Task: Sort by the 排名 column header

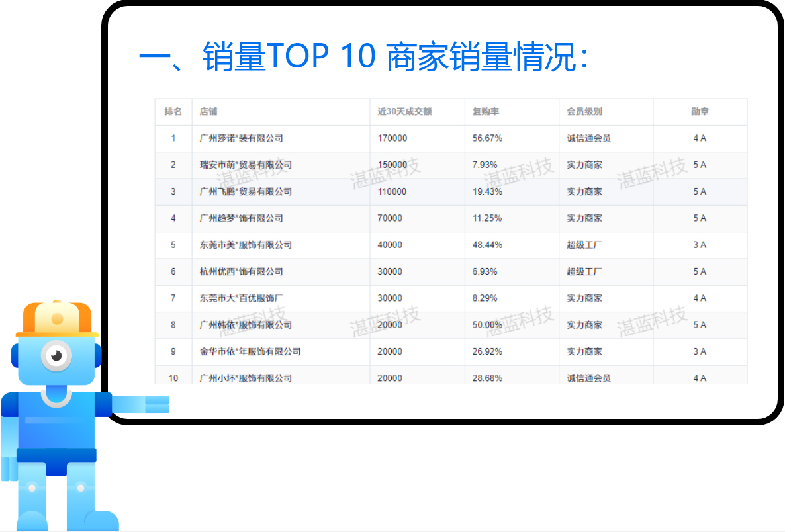Action: pyautogui.click(x=173, y=112)
